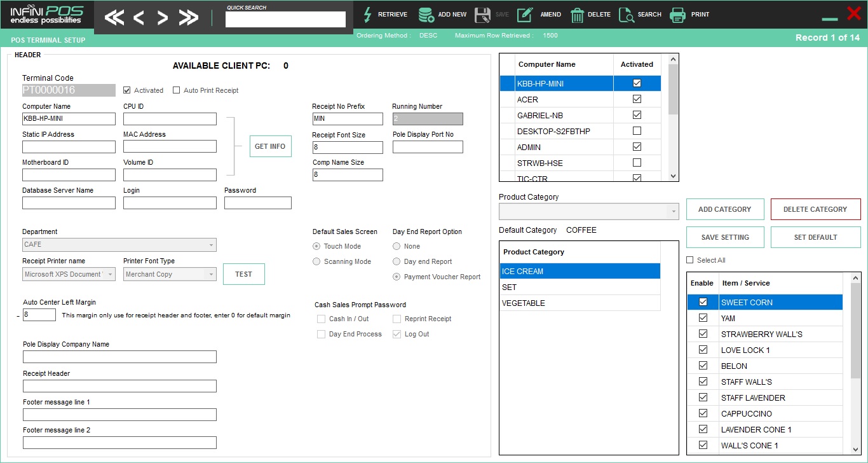Screen dimensions: 868x463
Task: Click DELETE CATEGORY button
Action: point(815,209)
